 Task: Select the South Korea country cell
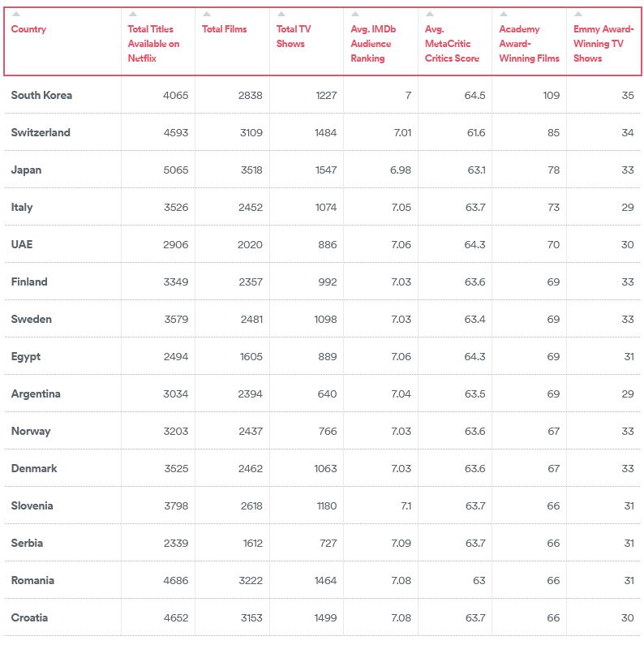click(x=41, y=96)
